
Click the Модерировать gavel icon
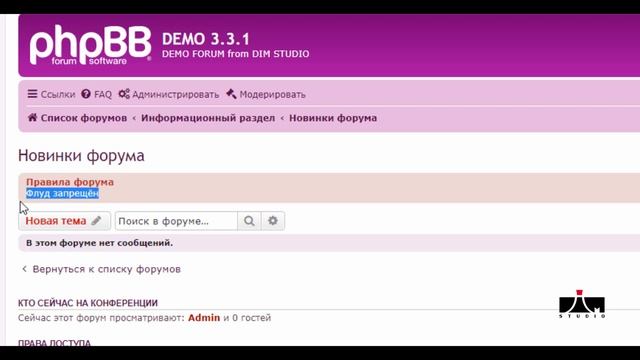231,94
